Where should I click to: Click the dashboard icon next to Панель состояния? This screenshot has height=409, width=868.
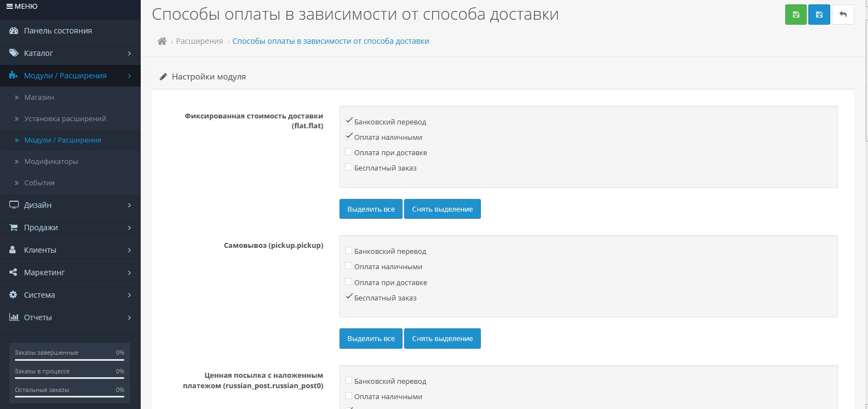pyautogui.click(x=14, y=31)
